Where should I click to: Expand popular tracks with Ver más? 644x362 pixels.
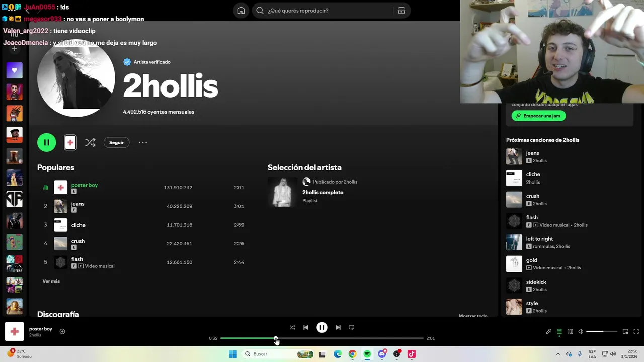pyautogui.click(x=51, y=281)
